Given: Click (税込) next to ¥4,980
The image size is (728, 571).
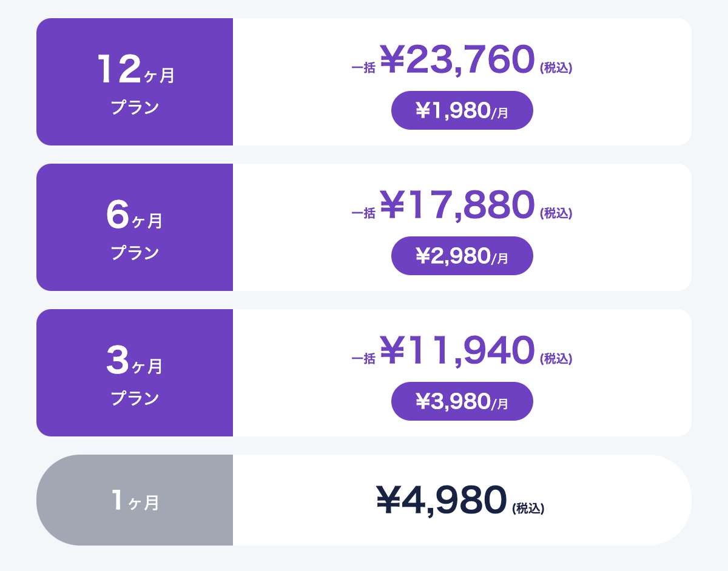Looking at the screenshot, I should pyautogui.click(x=528, y=509).
